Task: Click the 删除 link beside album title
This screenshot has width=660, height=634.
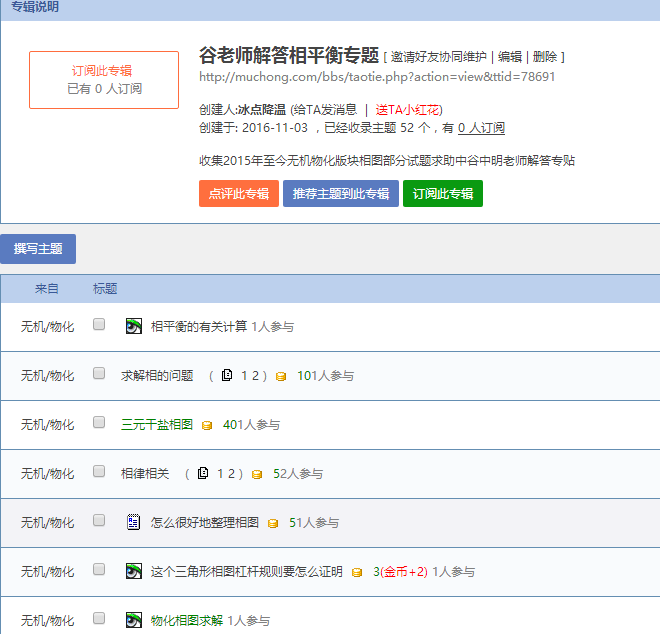Action: pyautogui.click(x=545, y=57)
